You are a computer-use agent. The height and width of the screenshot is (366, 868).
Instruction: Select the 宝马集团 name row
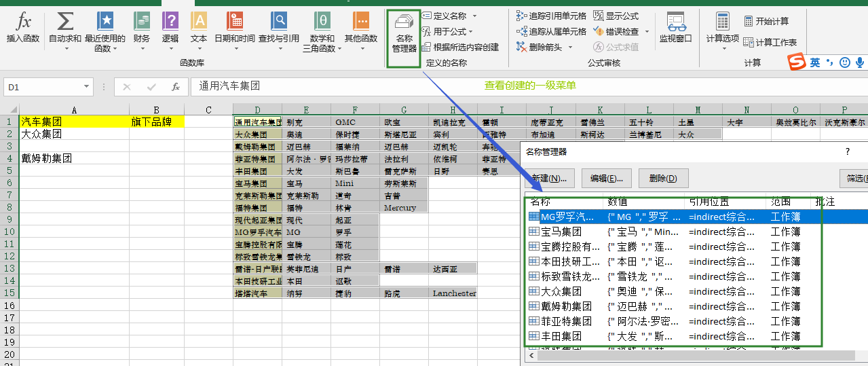(698, 232)
